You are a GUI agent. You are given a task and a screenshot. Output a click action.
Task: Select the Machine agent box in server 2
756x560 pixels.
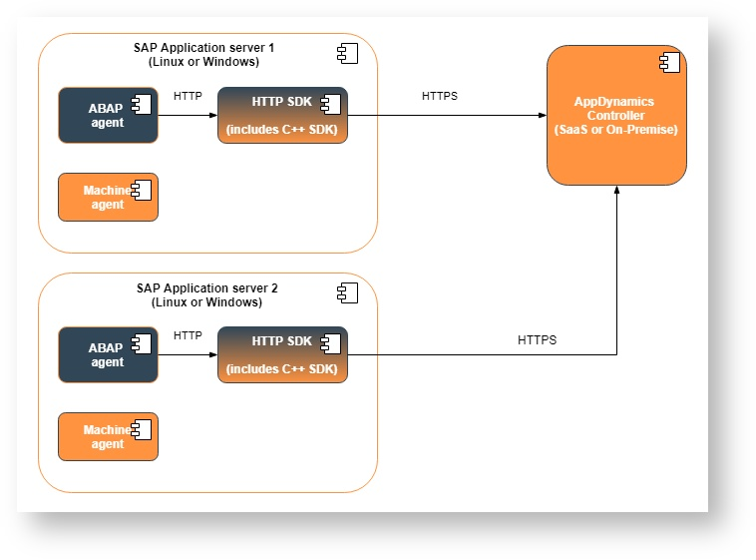coord(108,436)
